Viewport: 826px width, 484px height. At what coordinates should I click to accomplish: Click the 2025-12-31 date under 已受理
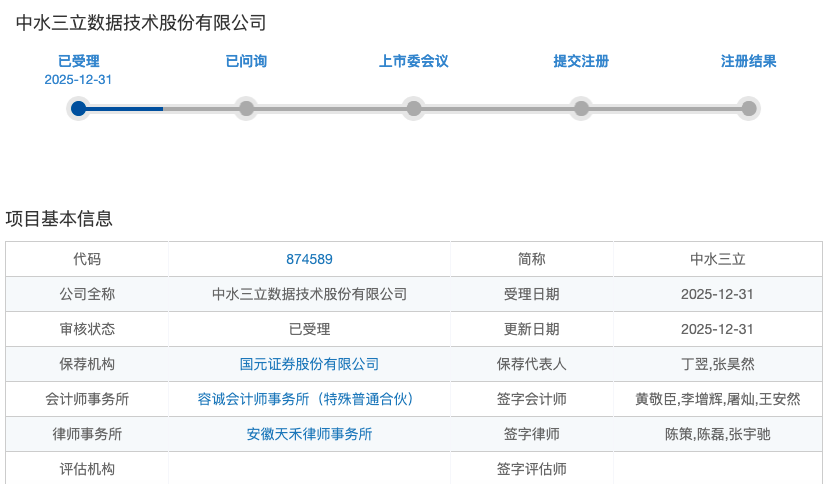pyautogui.click(x=78, y=80)
